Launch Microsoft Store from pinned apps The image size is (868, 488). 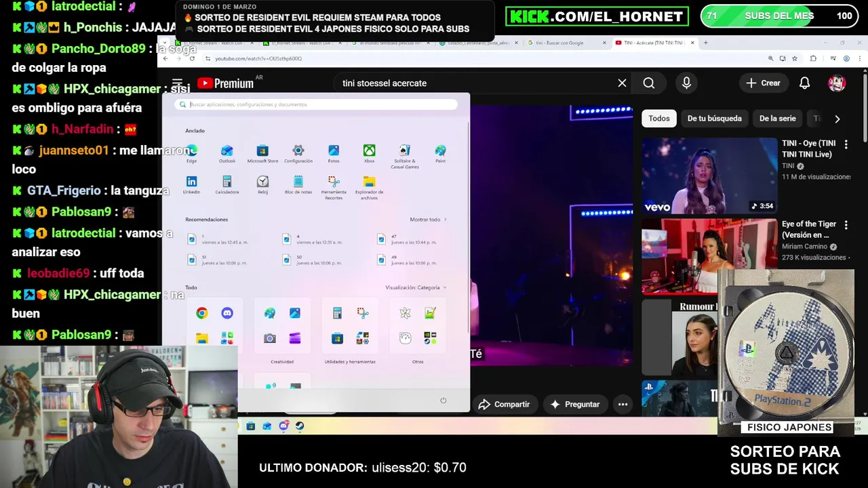pos(262,154)
